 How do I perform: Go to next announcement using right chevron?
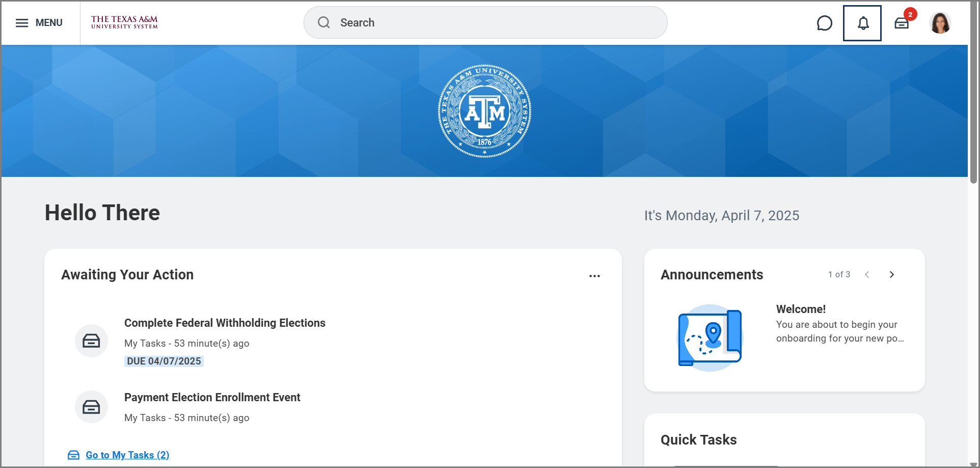pos(891,275)
